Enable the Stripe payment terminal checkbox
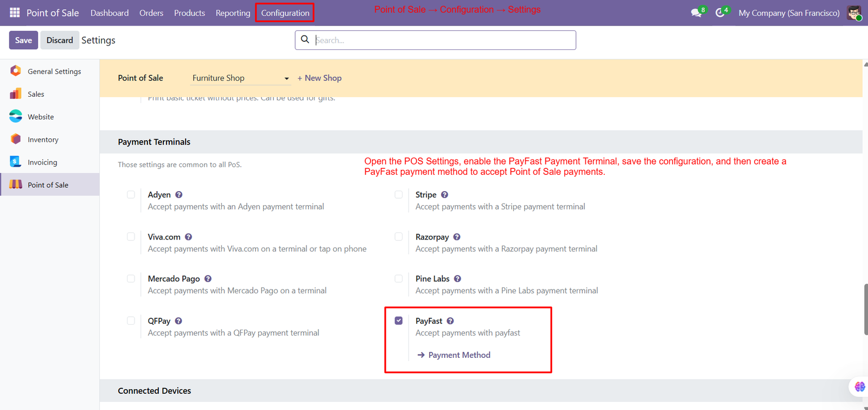 coord(399,194)
